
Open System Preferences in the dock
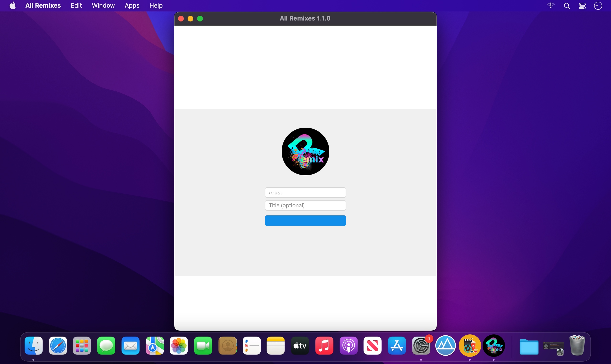click(x=421, y=346)
